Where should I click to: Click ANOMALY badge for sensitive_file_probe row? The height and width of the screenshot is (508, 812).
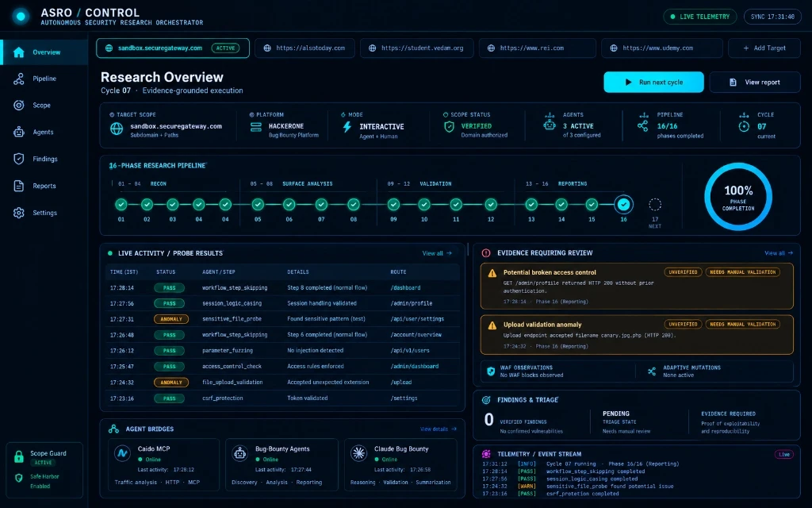pos(171,319)
